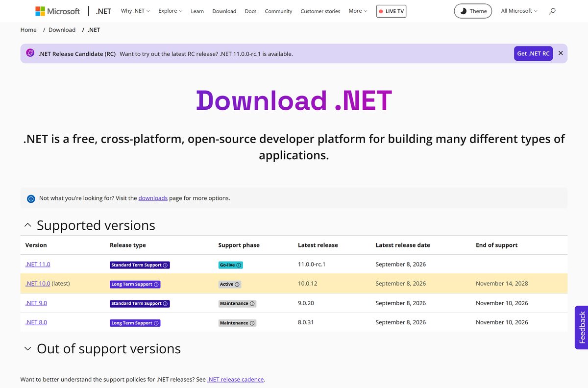Open the .NET release cadence link

235,380
